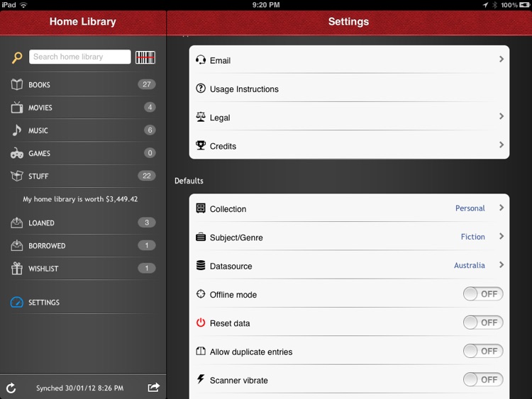Click the Wishlist gift icon
This screenshot has height=399, width=532.
(x=16, y=269)
